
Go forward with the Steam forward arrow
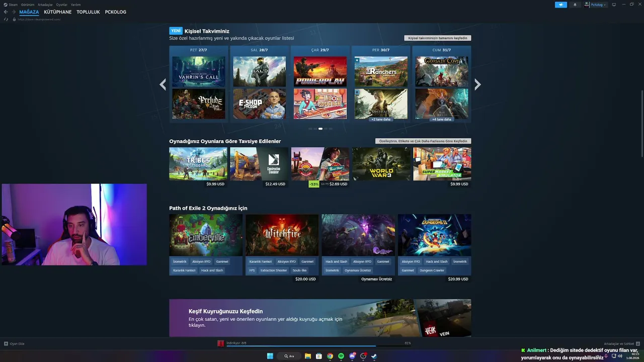(14, 12)
